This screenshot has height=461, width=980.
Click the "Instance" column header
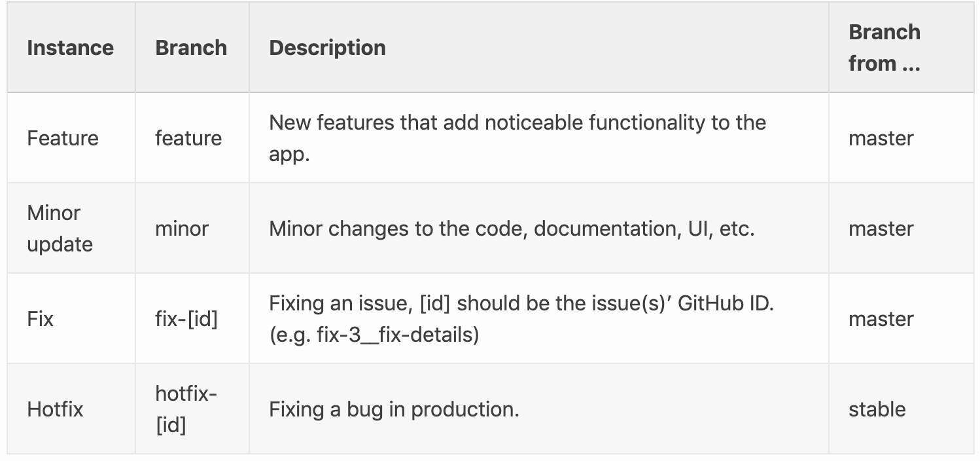[70, 48]
